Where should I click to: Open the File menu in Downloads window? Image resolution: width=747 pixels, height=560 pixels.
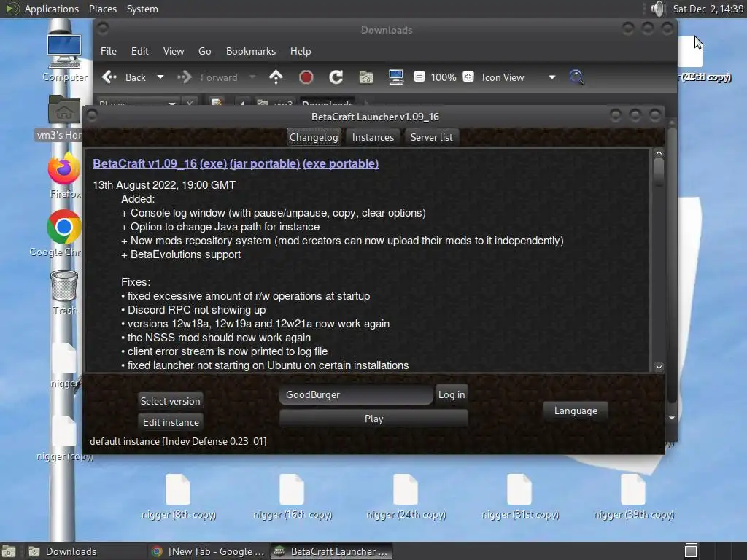[109, 51]
